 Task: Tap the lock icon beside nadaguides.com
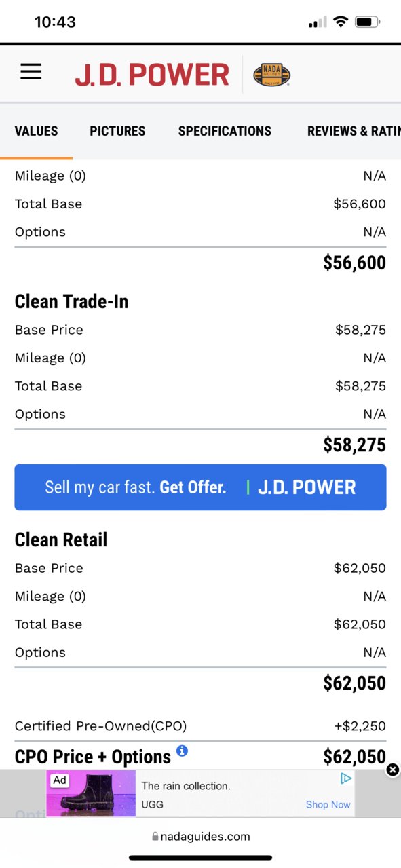(155, 837)
